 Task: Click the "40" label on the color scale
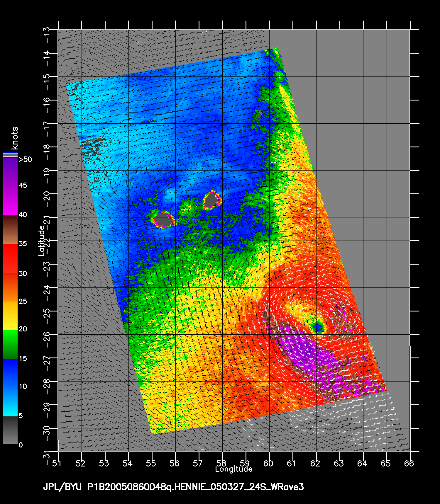[23, 215]
